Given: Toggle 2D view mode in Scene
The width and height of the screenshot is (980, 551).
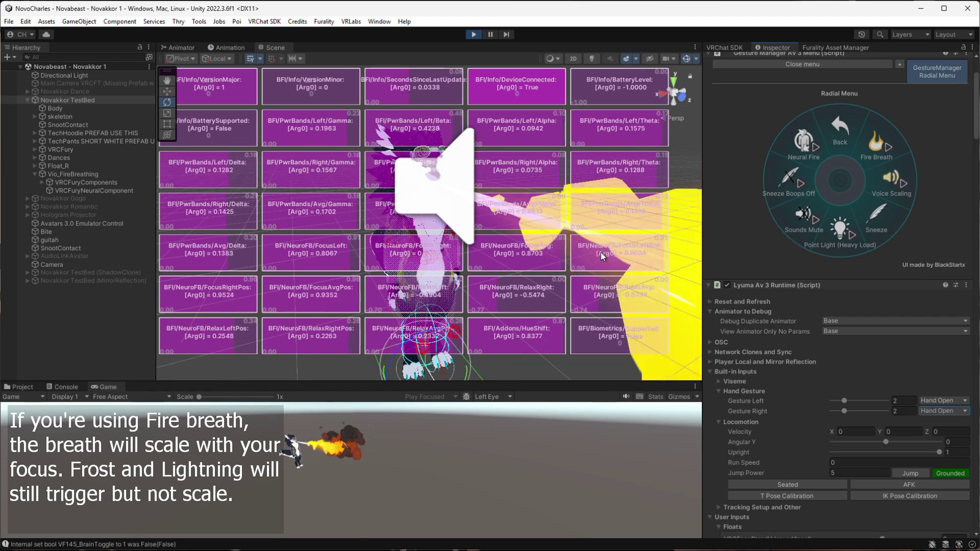Looking at the screenshot, I should coord(573,59).
